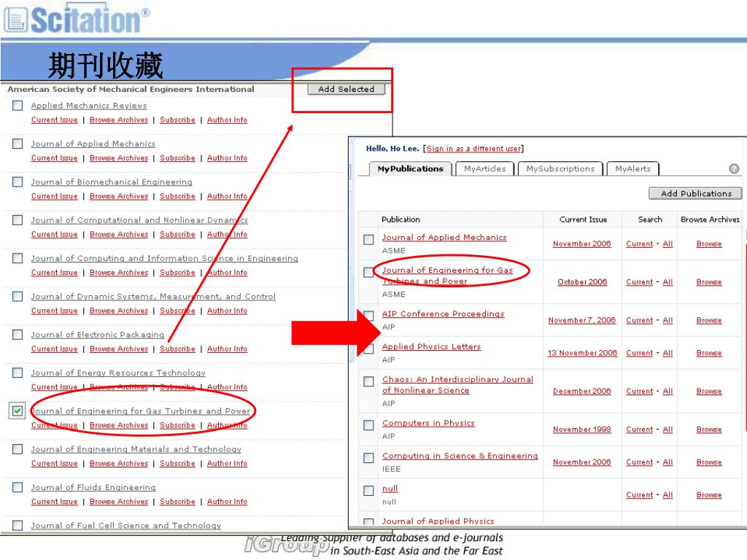Click the Add Selected button
The width and height of the screenshot is (747, 560).
(x=346, y=89)
